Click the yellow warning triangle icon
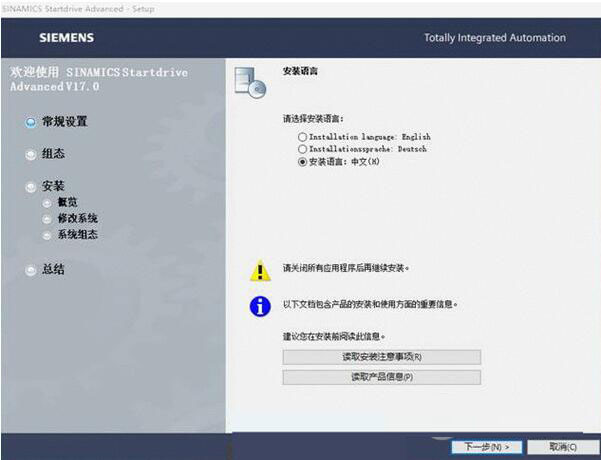 [x=260, y=271]
